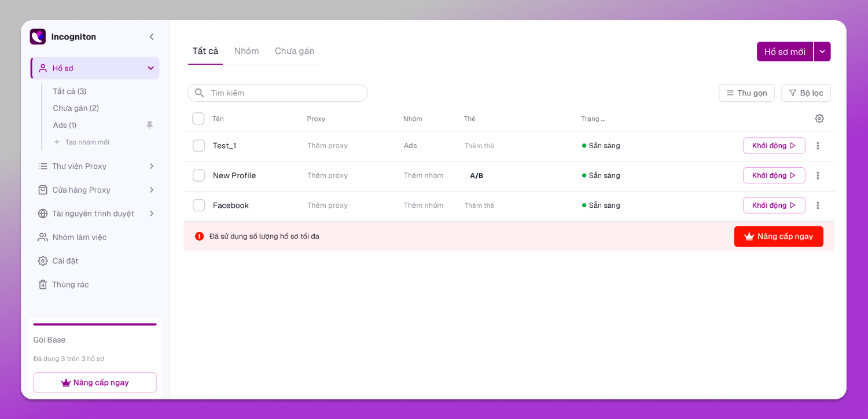Viewport: 868px width, 419px height.
Task: Click the shopping bag icon for Cửa hàng Proxy
Action: click(x=43, y=190)
